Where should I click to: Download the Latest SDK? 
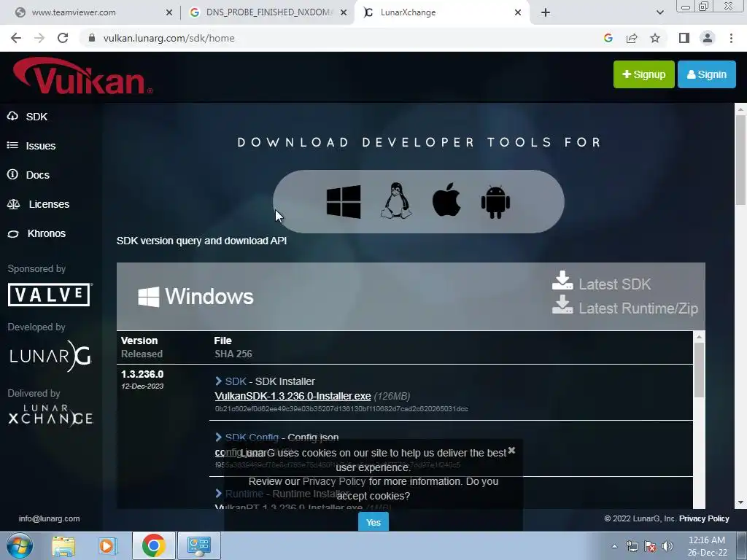point(601,282)
